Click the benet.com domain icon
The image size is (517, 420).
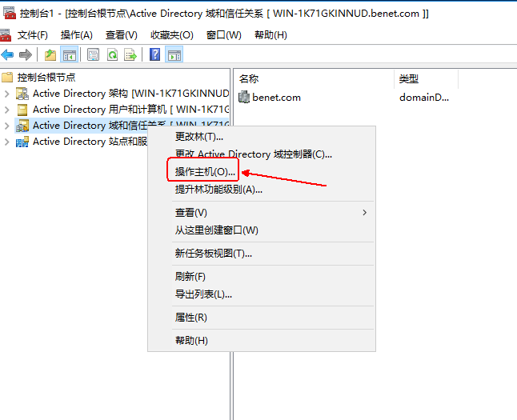(x=244, y=97)
